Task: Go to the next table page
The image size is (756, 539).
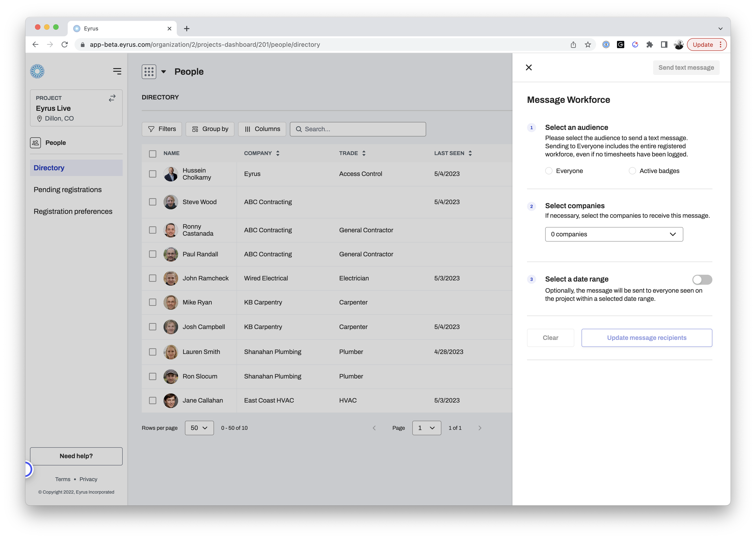Action: pyautogui.click(x=480, y=428)
